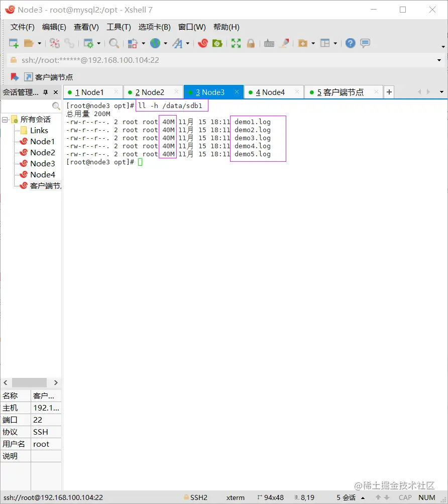Click the chat feedback bubble icon
The image size is (448, 504).
pyautogui.click(x=365, y=43)
